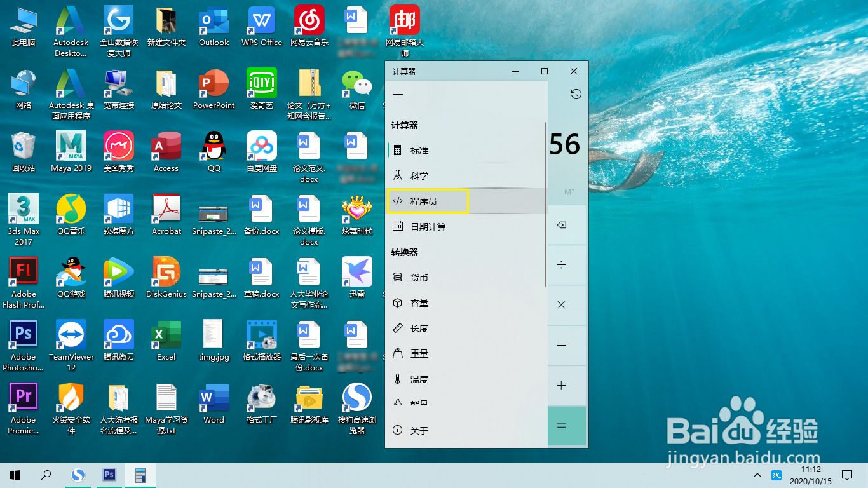The width and height of the screenshot is (868, 488).
Task: Select 标准 calculator mode
Action: click(x=466, y=151)
